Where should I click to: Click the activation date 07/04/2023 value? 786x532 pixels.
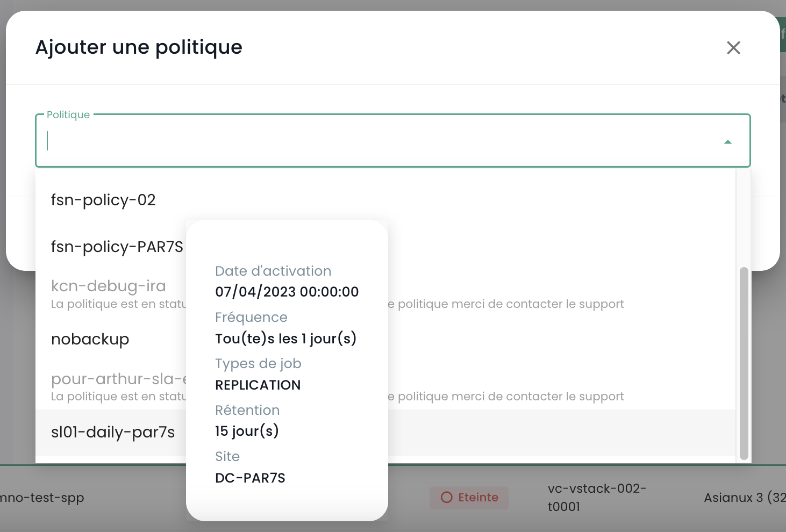pos(287,292)
